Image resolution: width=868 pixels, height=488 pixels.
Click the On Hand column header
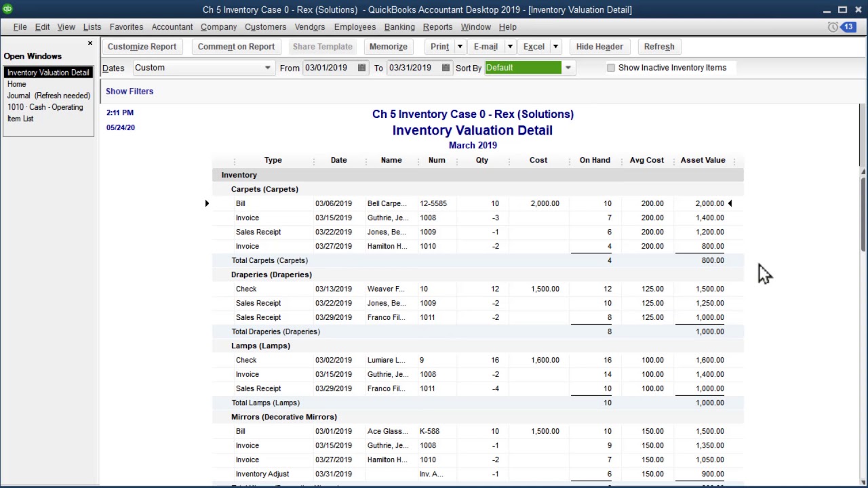[x=595, y=161]
